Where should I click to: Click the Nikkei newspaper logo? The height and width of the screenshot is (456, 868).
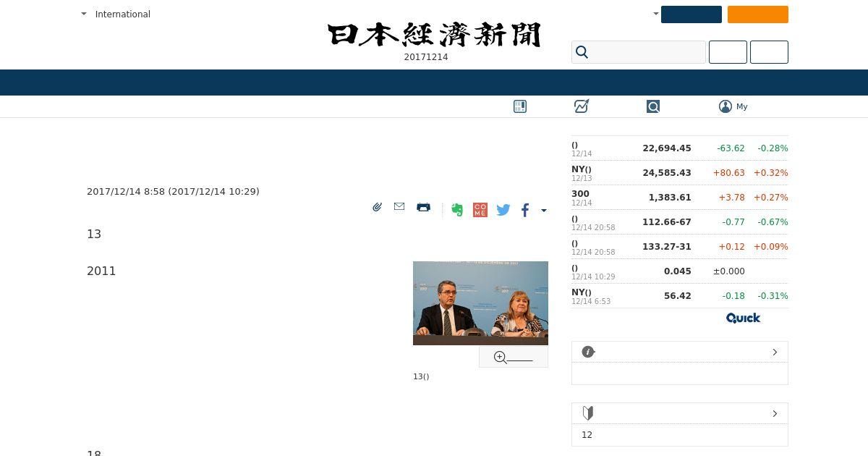pyautogui.click(x=434, y=35)
